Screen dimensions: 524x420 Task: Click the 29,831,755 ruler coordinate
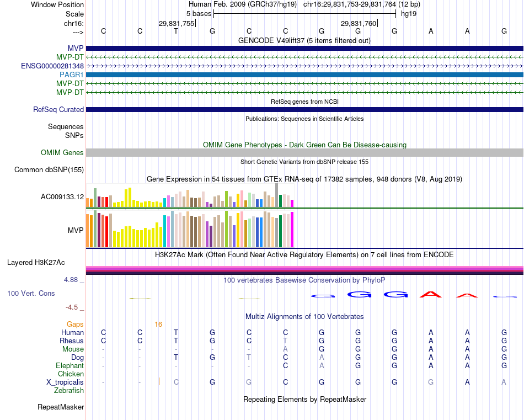(x=177, y=23)
